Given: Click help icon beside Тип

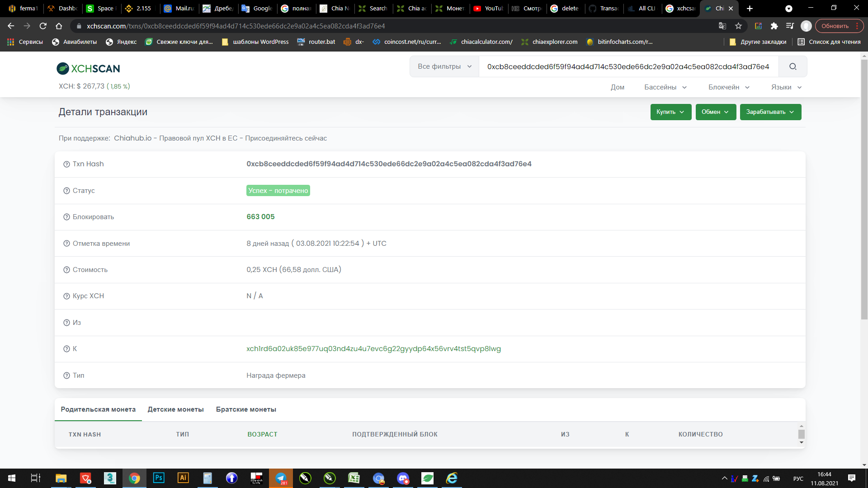Looking at the screenshot, I should (x=66, y=375).
